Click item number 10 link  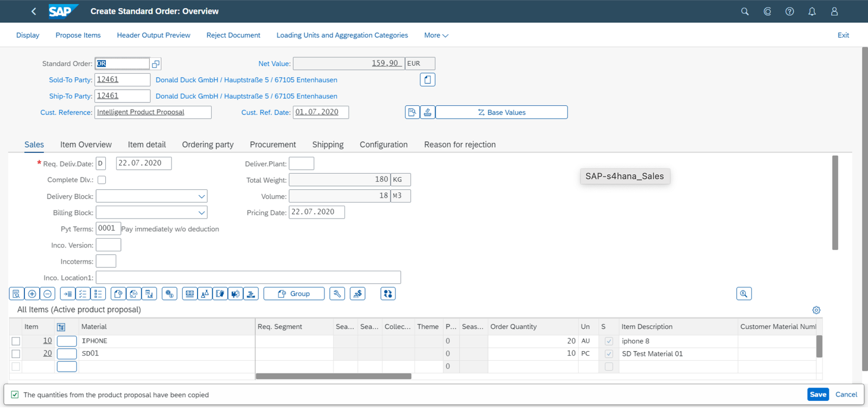(48, 341)
